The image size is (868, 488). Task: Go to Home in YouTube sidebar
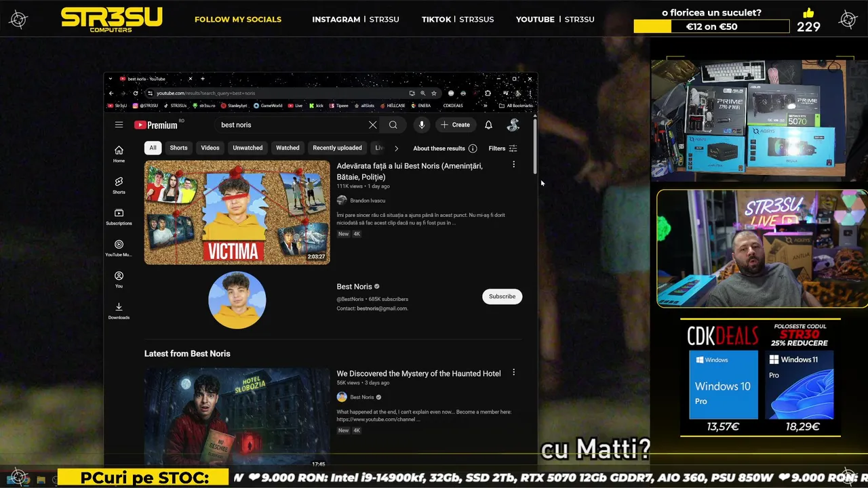(119, 154)
